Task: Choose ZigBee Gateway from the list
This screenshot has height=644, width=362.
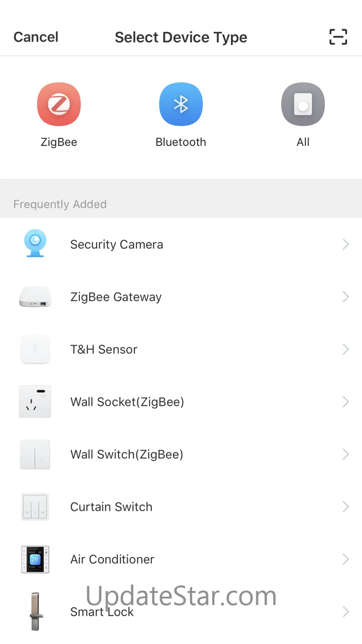Action: pos(116,297)
